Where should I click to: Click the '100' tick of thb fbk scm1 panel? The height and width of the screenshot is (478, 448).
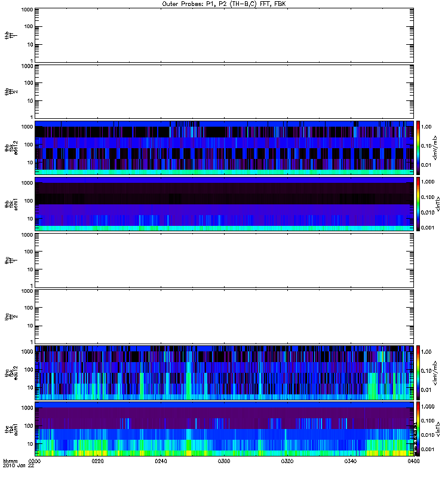(29, 201)
